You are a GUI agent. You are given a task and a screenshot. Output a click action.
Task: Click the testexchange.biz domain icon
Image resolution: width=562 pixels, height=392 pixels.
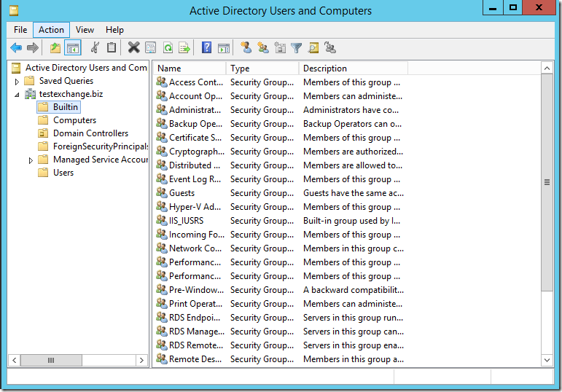pyautogui.click(x=30, y=94)
